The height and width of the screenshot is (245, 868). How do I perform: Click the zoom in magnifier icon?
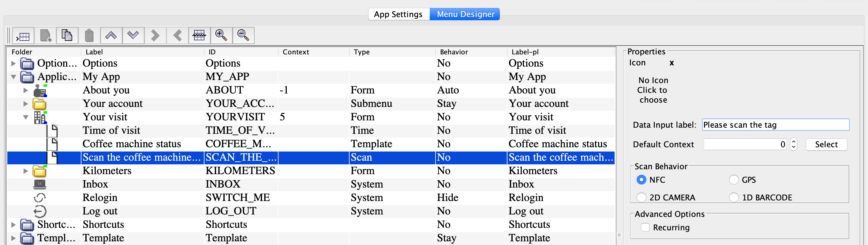click(x=221, y=36)
